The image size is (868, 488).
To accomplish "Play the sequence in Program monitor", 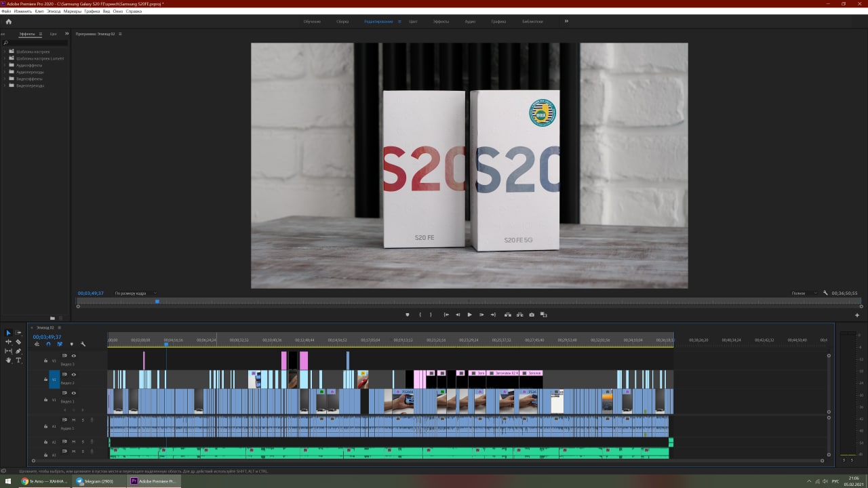I will point(469,314).
